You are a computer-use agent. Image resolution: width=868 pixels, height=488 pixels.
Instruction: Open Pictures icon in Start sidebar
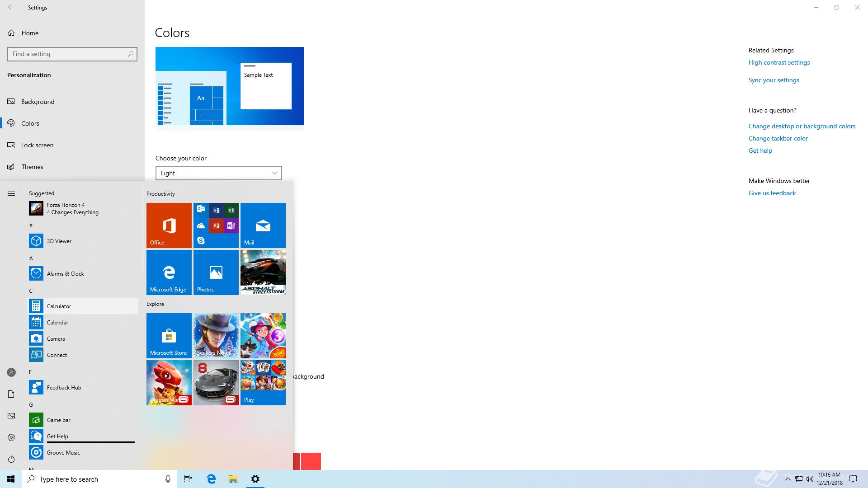[11, 416]
